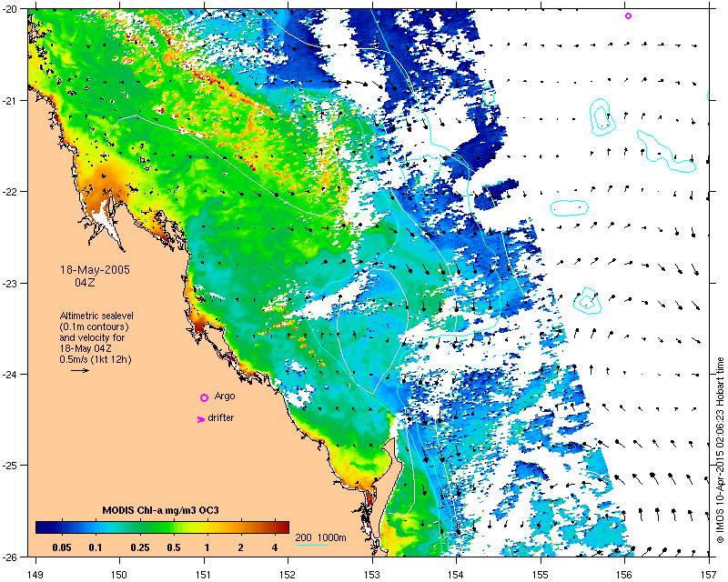Click the "0.05" colorbar tick label

(x=61, y=547)
